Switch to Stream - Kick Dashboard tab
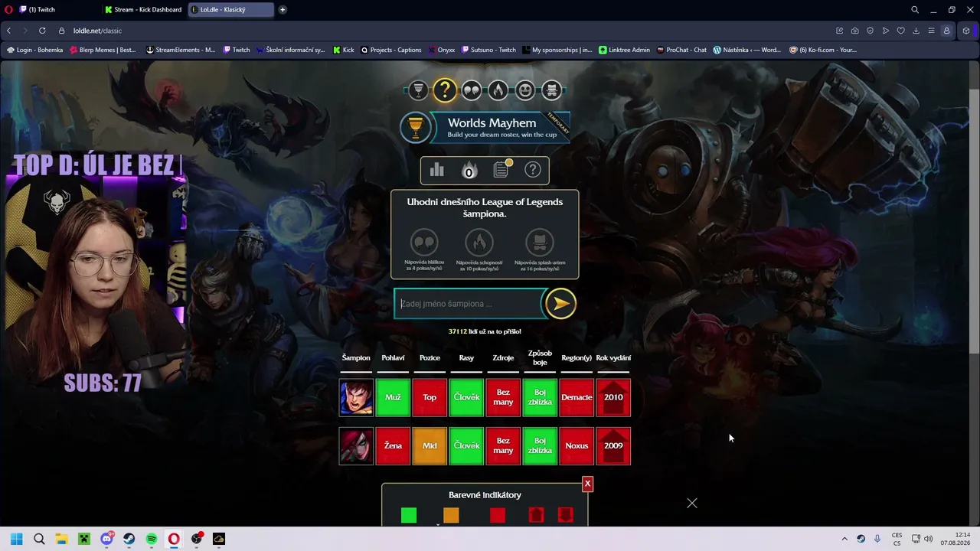The width and height of the screenshot is (980, 551). [x=143, y=10]
